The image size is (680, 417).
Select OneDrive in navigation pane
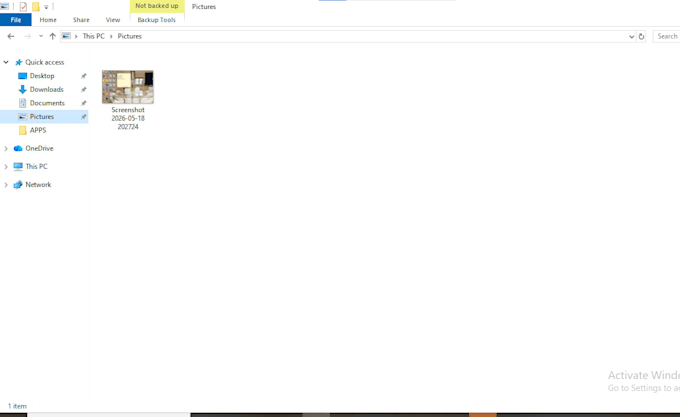(39, 149)
